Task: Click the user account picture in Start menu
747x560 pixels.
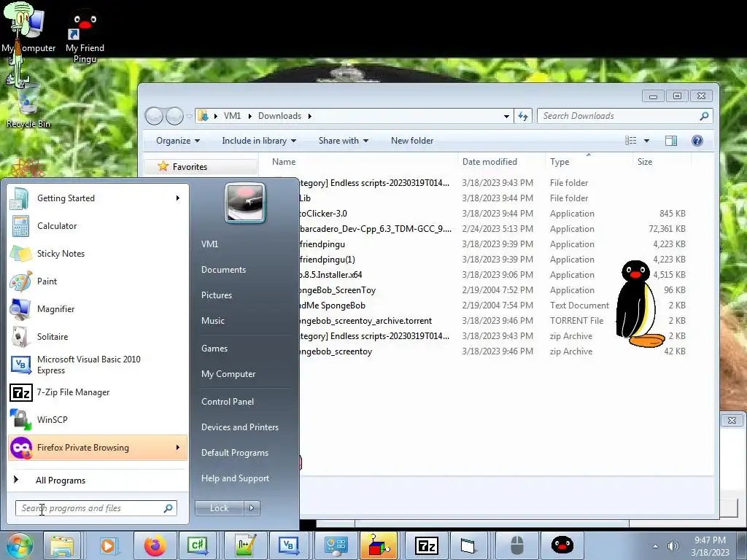Action: tap(245, 203)
